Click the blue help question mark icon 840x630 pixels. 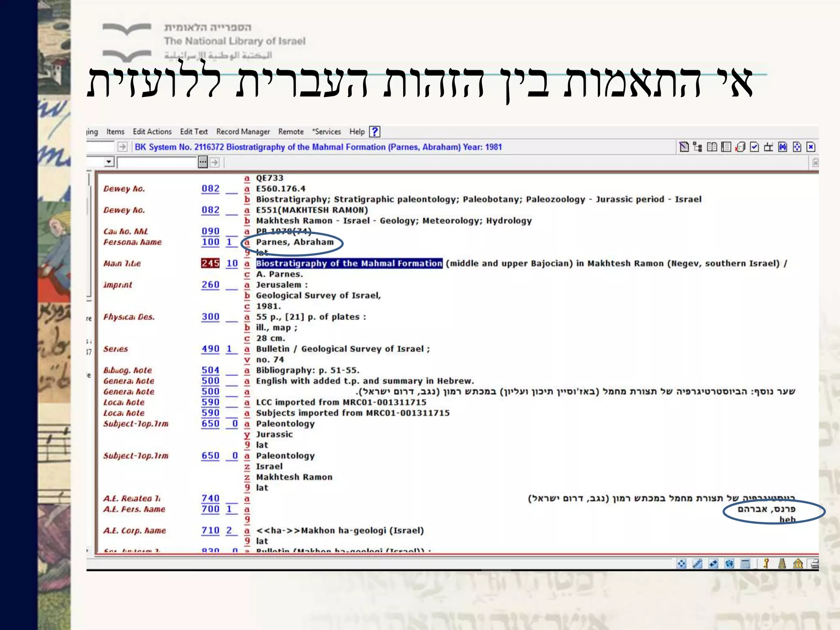click(374, 132)
